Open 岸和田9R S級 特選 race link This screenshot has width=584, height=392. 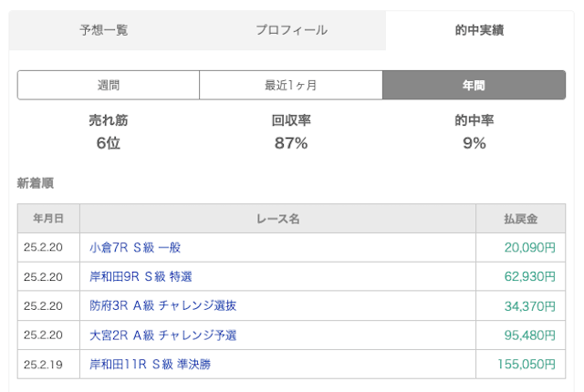(141, 276)
